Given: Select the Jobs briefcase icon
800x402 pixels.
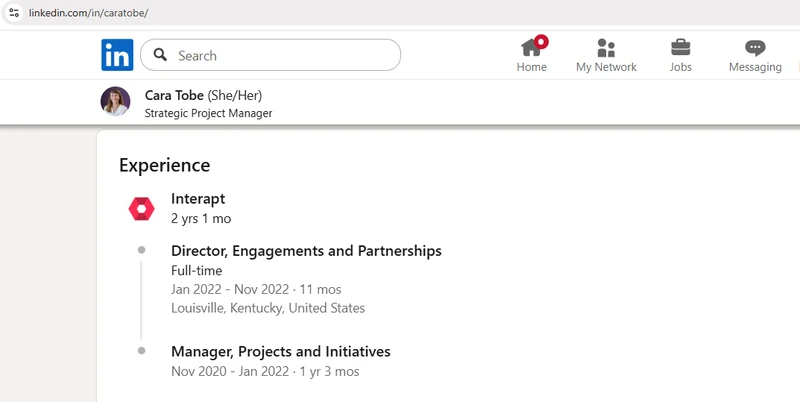Looking at the screenshot, I should click(x=680, y=48).
